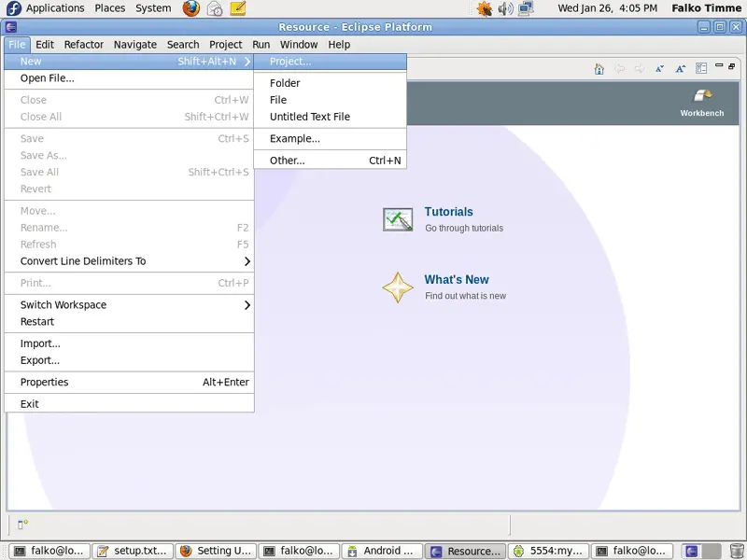Create an Untitled Text File
Viewport: 747px width, 560px height.
(331, 117)
